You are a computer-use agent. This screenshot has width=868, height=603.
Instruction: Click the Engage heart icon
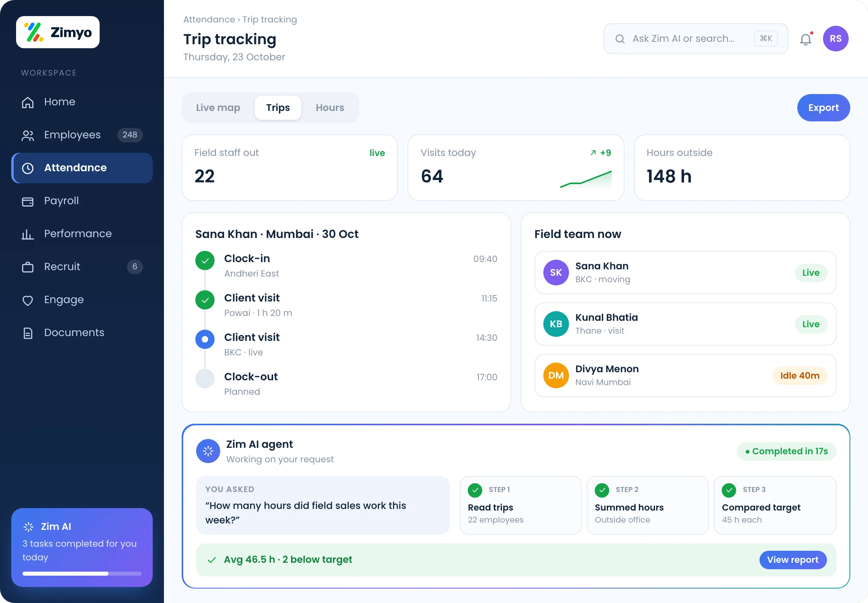click(x=28, y=300)
